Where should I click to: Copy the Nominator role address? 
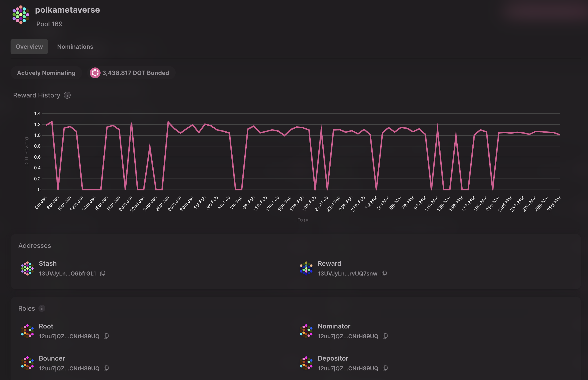(385, 336)
